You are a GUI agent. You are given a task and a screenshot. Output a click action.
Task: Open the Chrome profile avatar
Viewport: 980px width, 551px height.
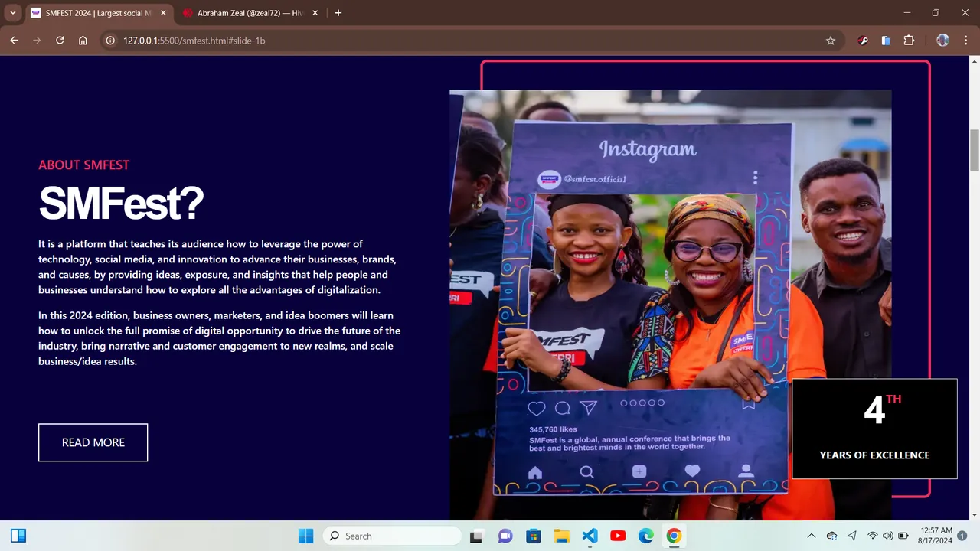point(942,41)
